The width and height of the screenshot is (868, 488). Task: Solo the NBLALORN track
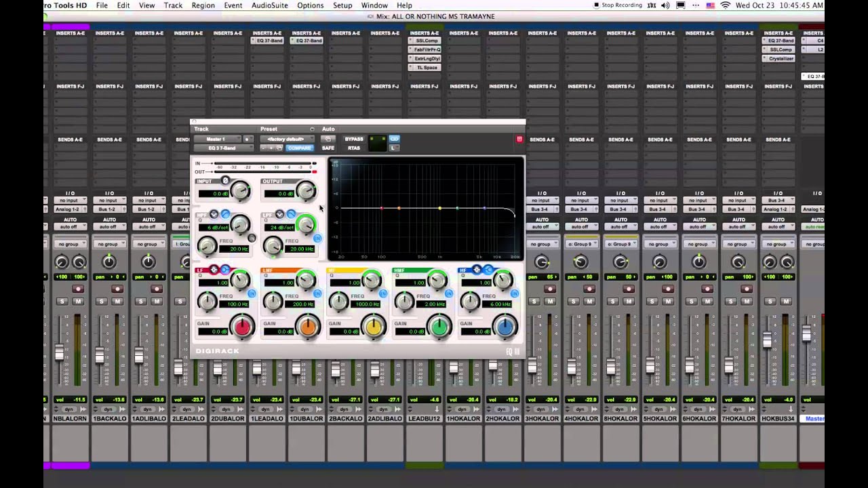[62, 301]
